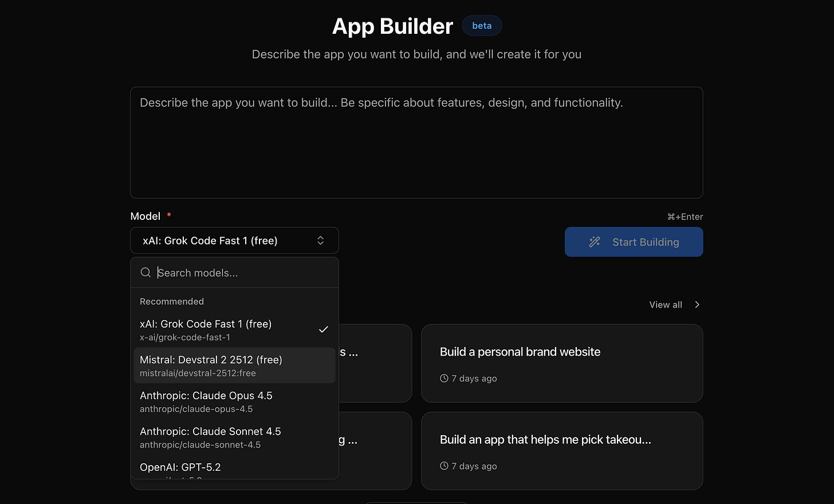The image size is (834, 504).
Task: Click the magic wand icon on Start Building
Action: coord(595,242)
